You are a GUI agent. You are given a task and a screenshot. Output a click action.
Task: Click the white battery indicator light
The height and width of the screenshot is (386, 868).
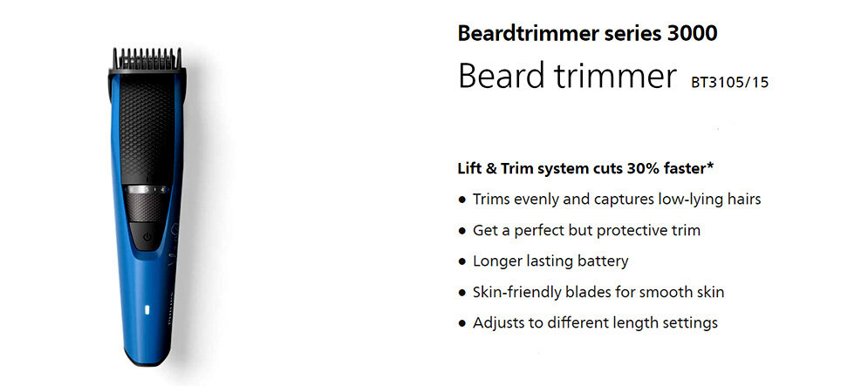146,310
